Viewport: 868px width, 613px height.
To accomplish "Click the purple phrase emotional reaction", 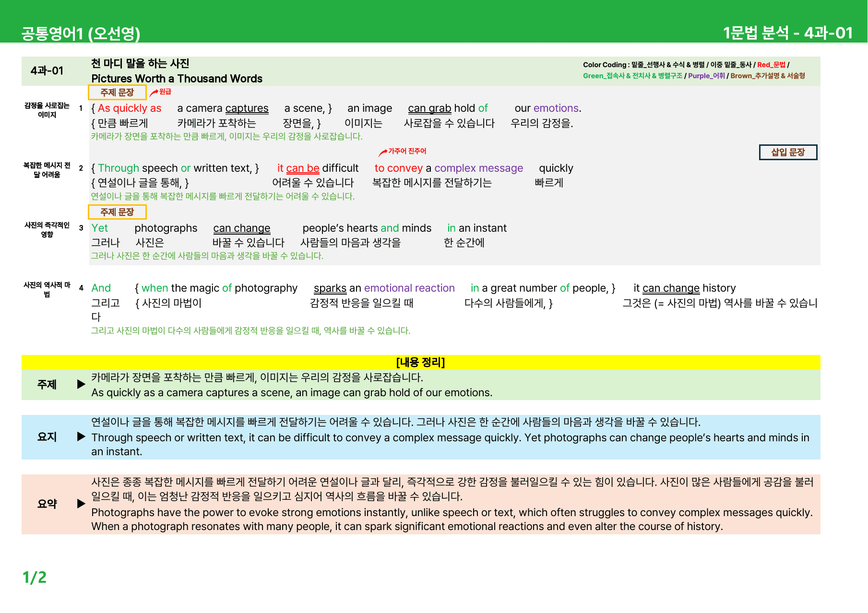I will point(409,288).
